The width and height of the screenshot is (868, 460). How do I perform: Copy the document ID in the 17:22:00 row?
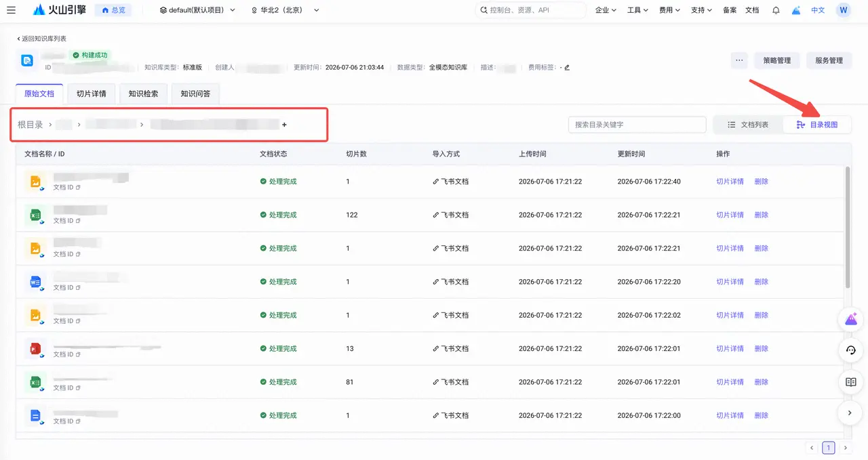[x=78, y=421]
